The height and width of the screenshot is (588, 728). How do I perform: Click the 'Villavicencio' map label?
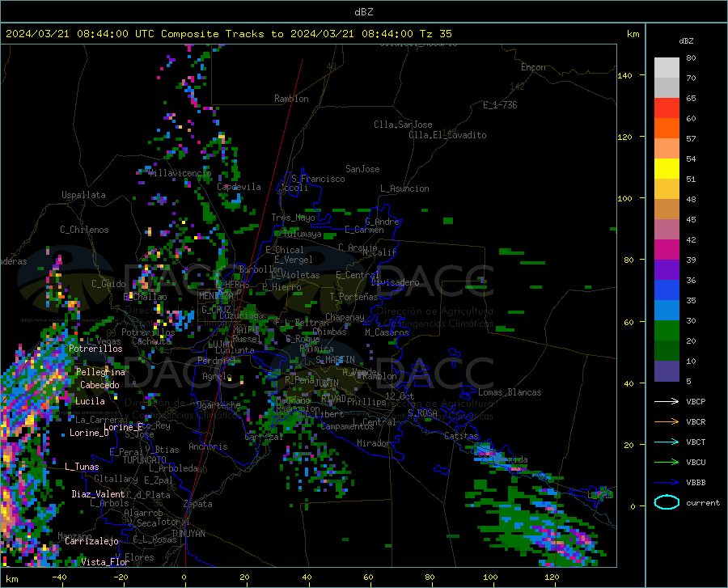point(180,173)
